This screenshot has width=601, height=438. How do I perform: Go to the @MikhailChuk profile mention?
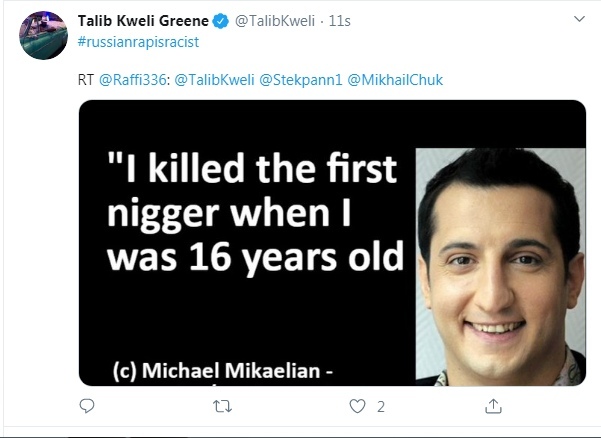(x=393, y=79)
